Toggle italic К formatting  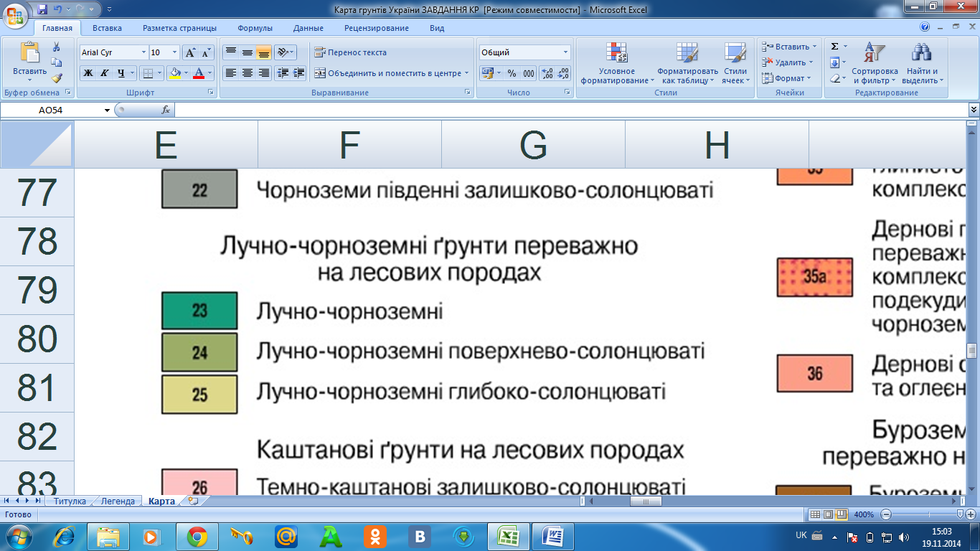pyautogui.click(x=105, y=73)
